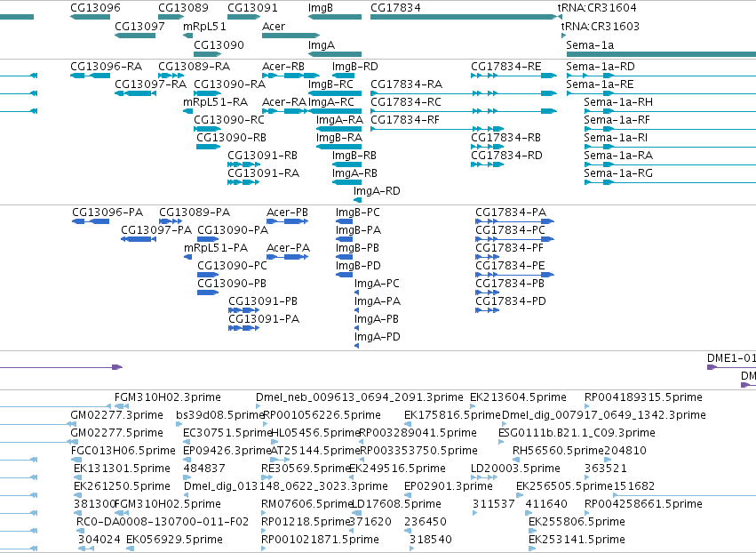The image size is (756, 553).
Task: Click the CG17834 gene label
Action: tap(395, 8)
